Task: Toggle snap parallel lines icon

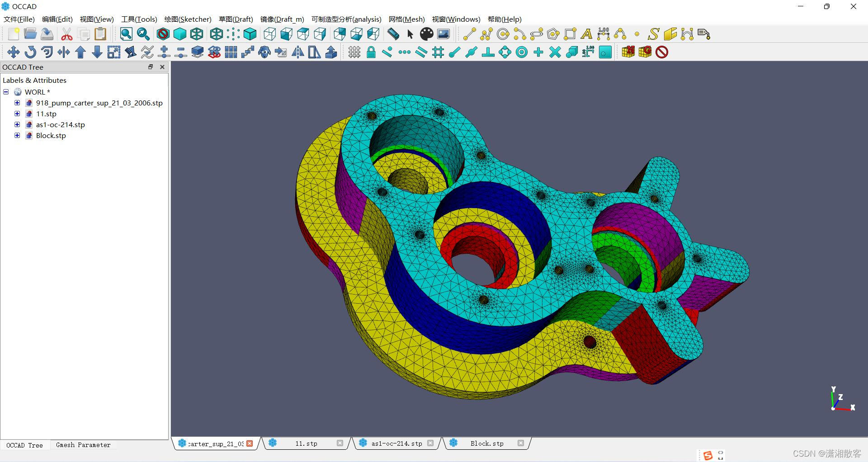Action: [421, 52]
